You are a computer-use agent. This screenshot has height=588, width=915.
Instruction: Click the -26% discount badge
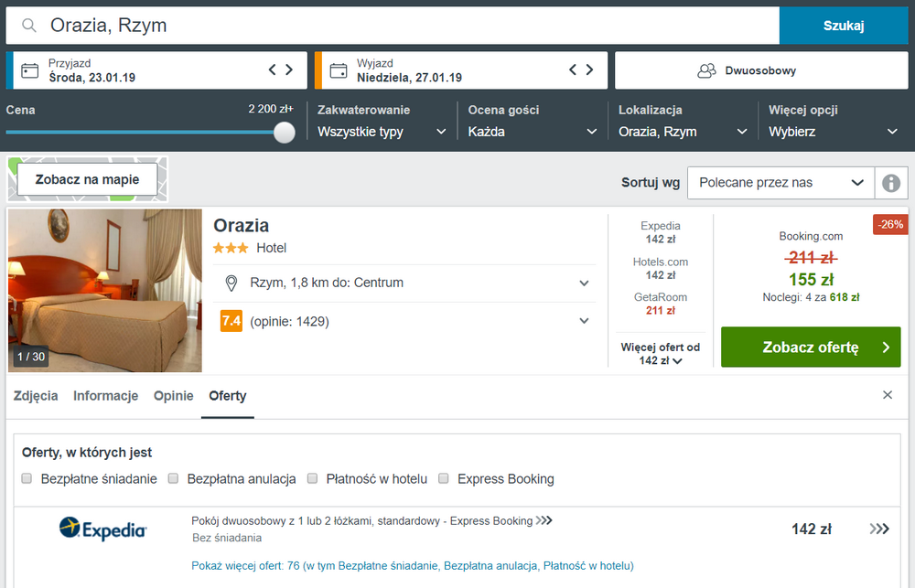[890, 225]
